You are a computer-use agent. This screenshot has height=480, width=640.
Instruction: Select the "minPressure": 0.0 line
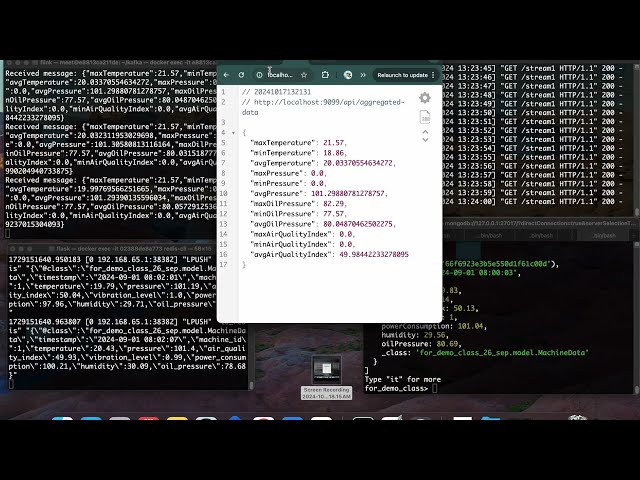289,184
